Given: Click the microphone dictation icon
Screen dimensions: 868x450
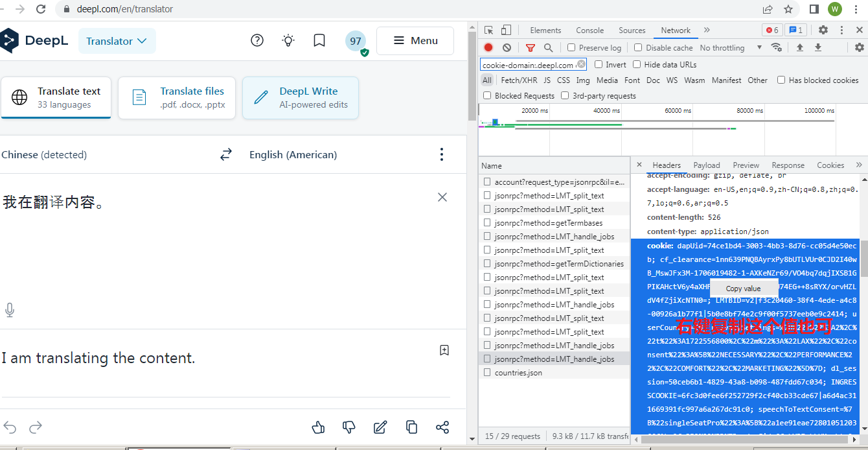Looking at the screenshot, I should pos(10,311).
